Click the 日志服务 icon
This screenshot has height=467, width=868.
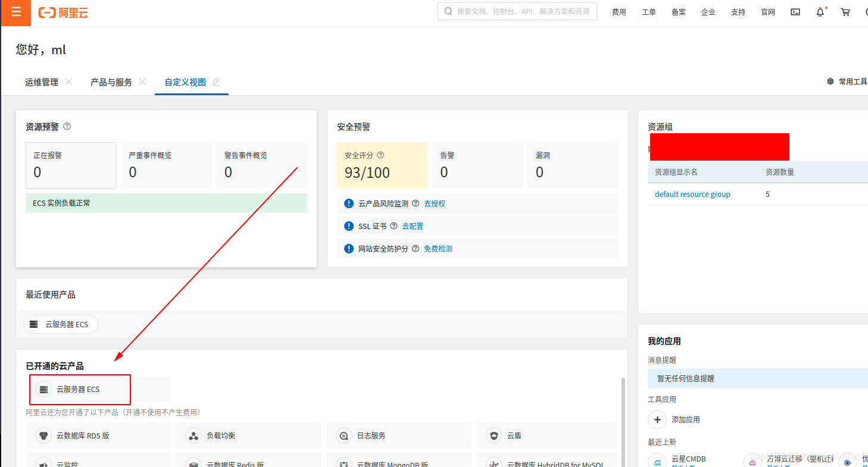(x=344, y=435)
